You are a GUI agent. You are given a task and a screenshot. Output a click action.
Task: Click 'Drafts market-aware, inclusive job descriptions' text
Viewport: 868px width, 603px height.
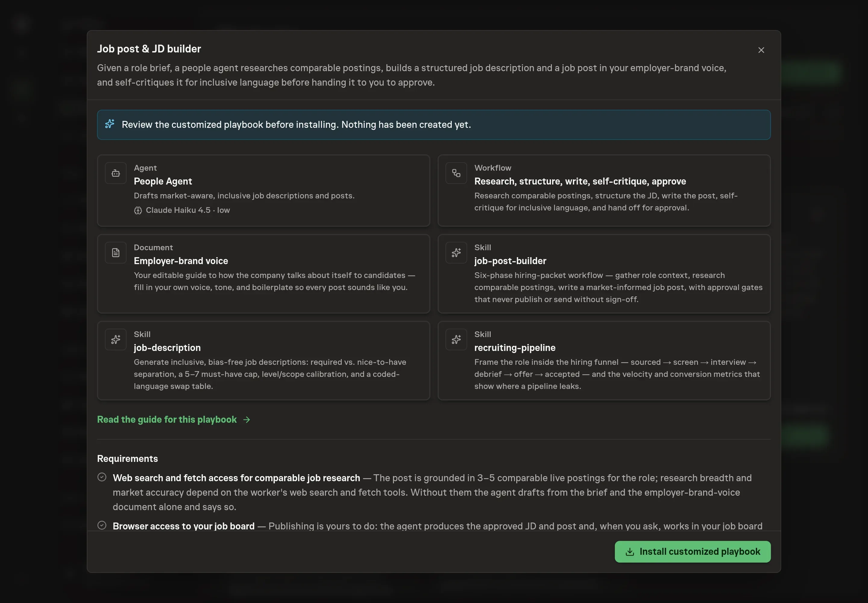tap(244, 196)
